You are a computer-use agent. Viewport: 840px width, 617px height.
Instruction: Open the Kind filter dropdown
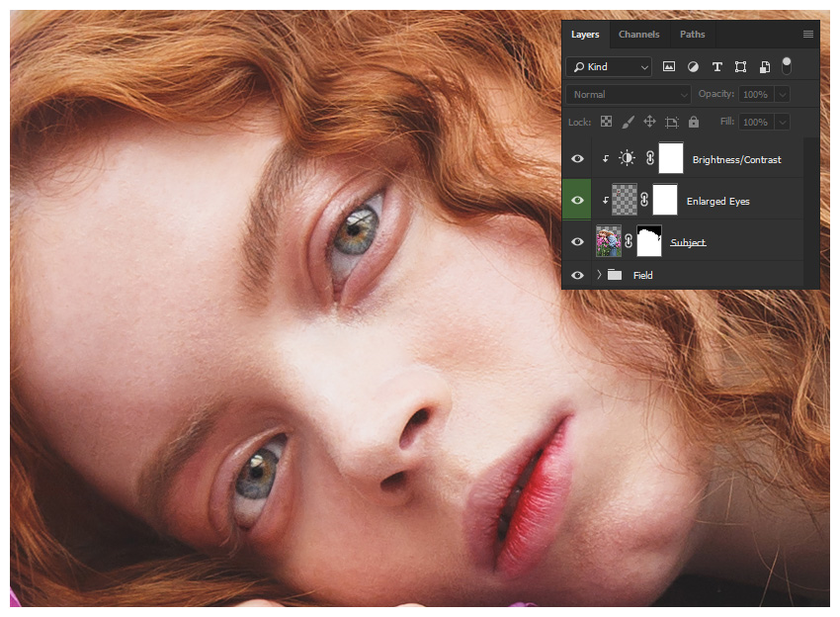pyautogui.click(x=609, y=67)
